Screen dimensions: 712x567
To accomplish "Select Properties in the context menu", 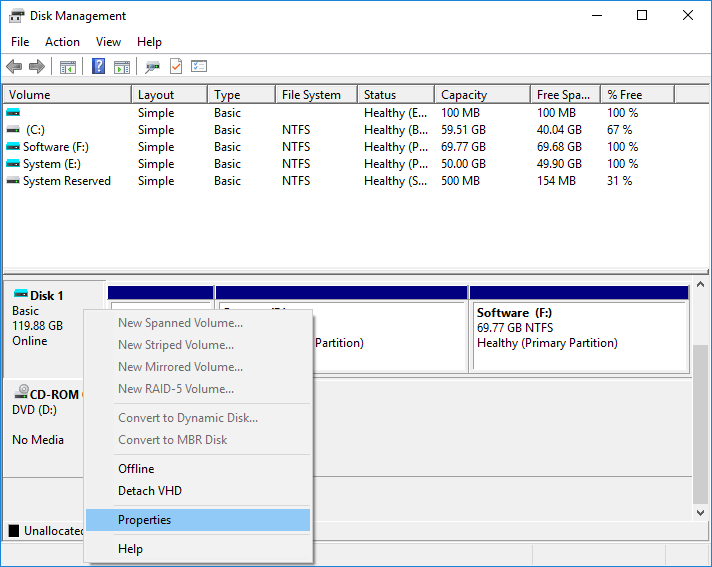I will tap(145, 520).
